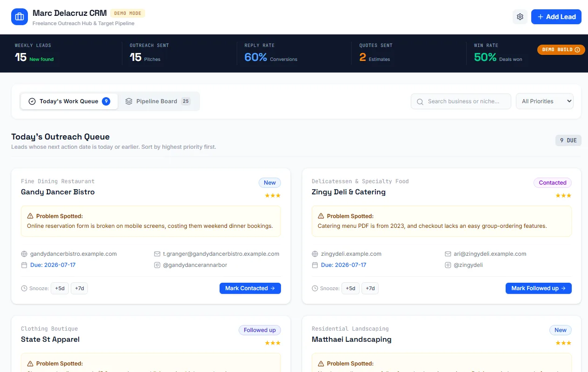The image size is (588, 372).
Task: Click Followed up badge on State St Apparel
Action: 260,330
